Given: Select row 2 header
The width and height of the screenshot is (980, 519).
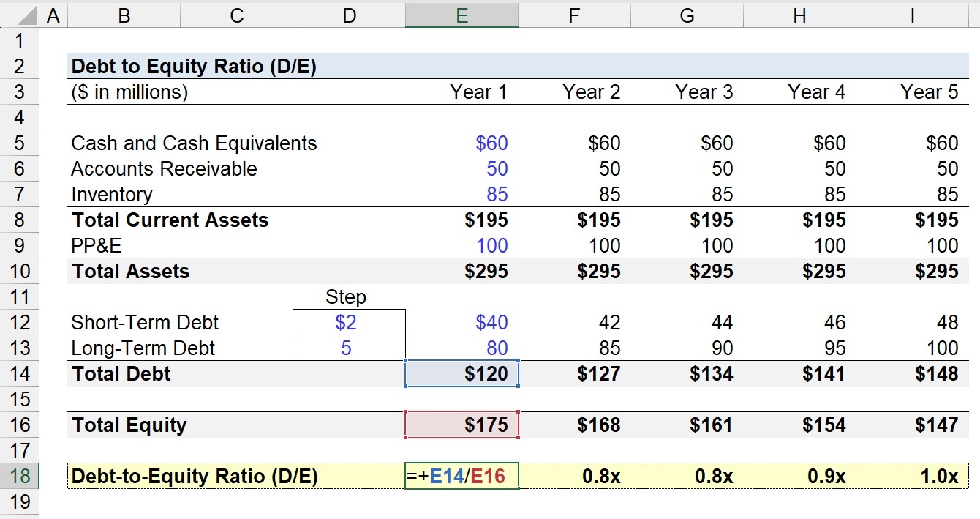Looking at the screenshot, I should (20, 66).
